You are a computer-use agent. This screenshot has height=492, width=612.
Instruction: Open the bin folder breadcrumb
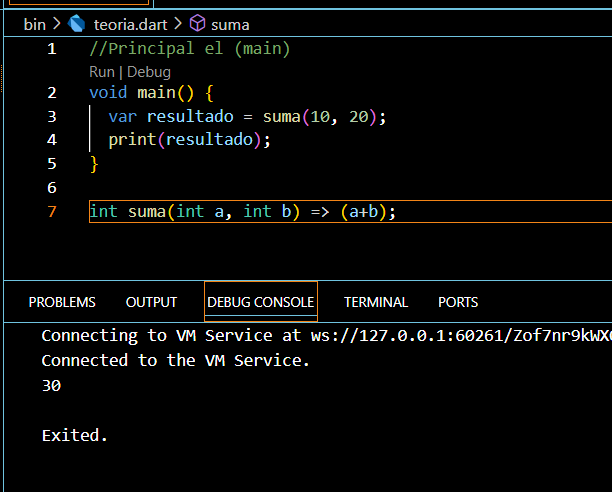34,24
